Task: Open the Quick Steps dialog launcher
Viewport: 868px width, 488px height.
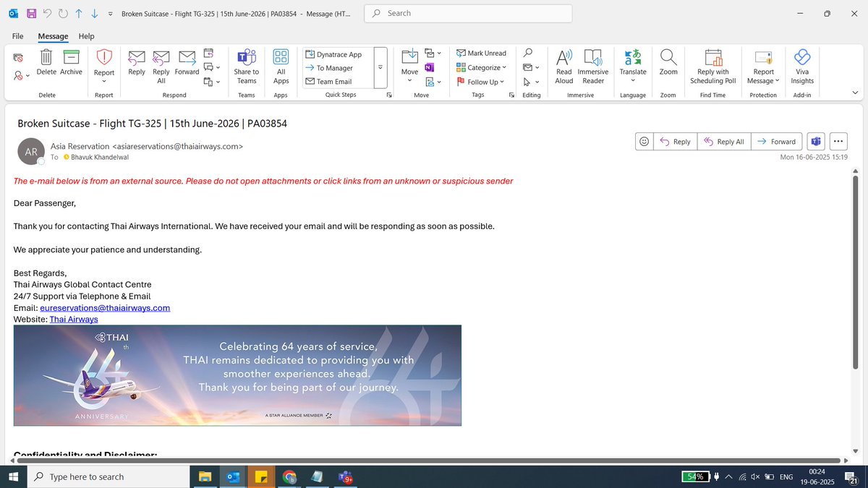Action: tap(389, 95)
